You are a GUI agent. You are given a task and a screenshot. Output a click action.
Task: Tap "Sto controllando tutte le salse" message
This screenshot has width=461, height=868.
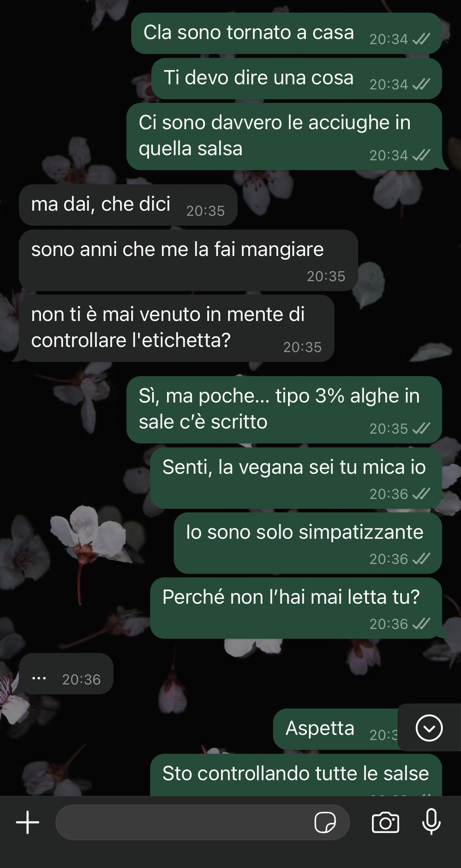(x=296, y=775)
